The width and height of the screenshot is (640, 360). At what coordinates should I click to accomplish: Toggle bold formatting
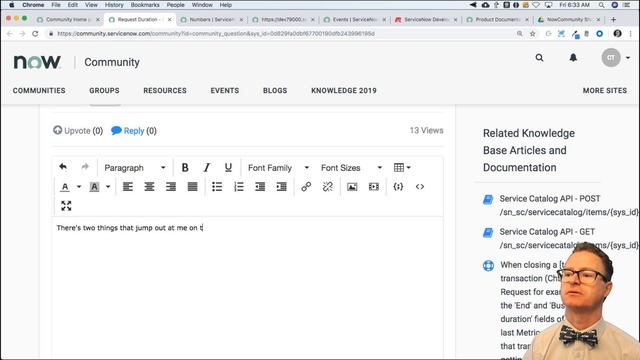(x=185, y=168)
